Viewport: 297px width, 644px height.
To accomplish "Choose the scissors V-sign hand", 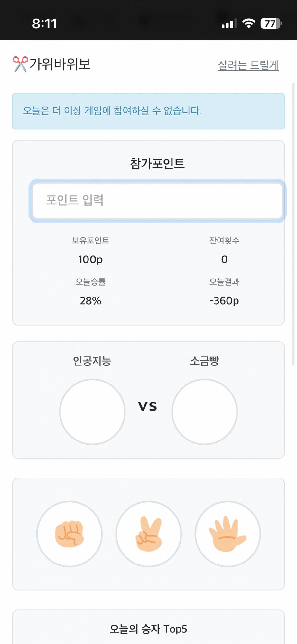I will [x=149, y=534].
